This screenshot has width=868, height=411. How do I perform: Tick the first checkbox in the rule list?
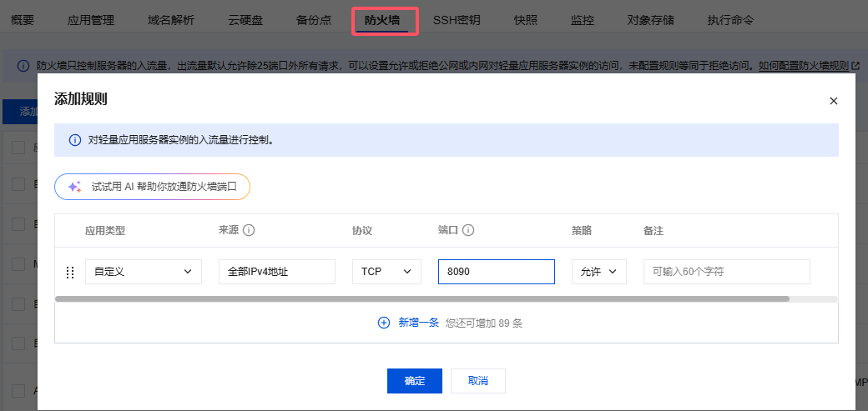click(18, 148)
